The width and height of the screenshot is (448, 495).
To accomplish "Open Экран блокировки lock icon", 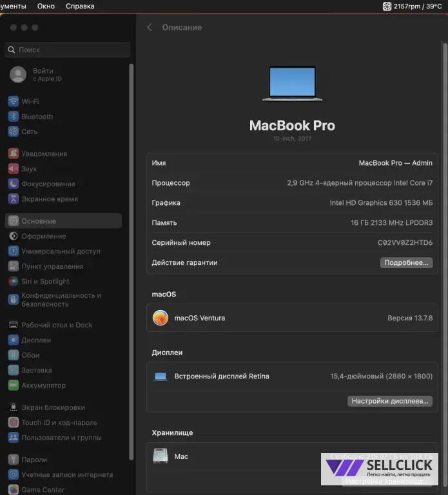I will [x=14, y=407].
